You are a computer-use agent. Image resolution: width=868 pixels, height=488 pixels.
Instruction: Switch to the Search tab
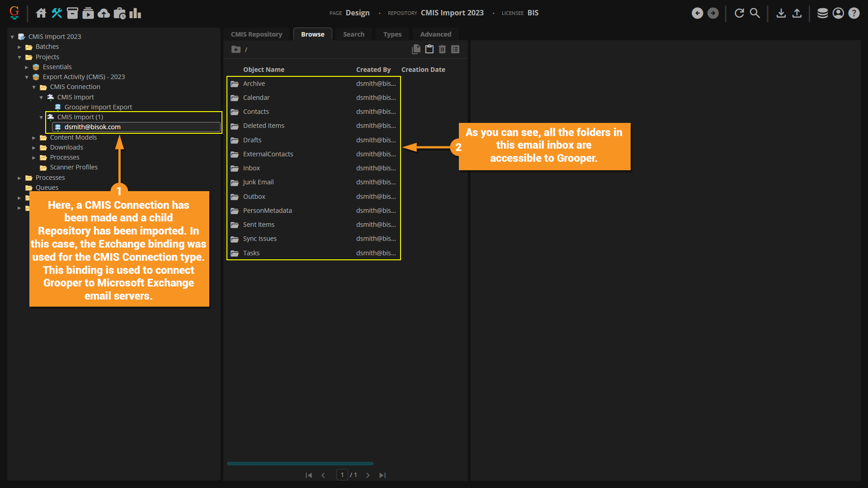point(354,34)
